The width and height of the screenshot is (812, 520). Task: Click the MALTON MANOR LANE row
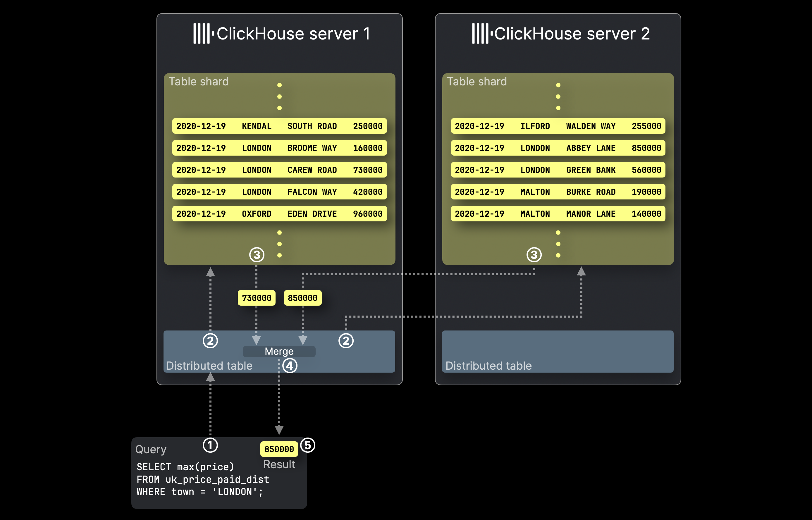click(558, 214)
